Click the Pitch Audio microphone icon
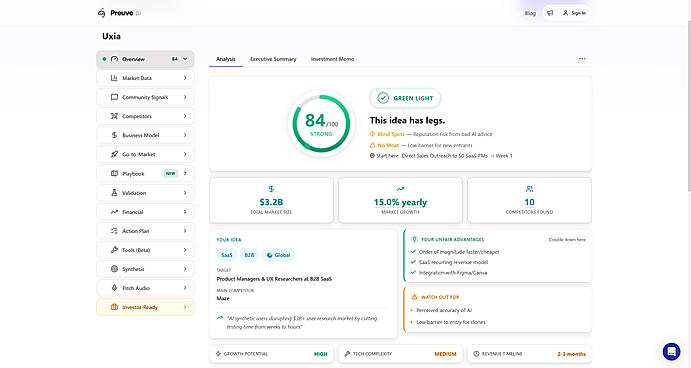Viewport: 691px width, 368px height. pos(114,288)
